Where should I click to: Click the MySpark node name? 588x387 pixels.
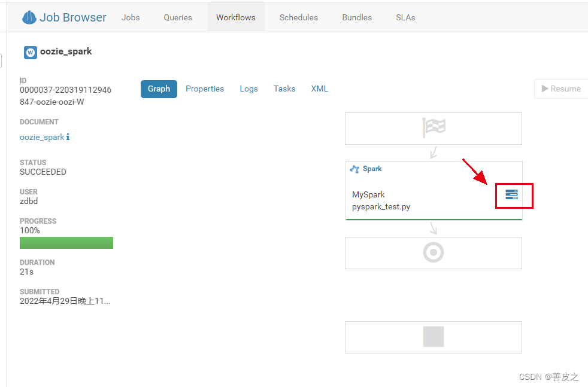pyautogui.click(x=369, y=194)
